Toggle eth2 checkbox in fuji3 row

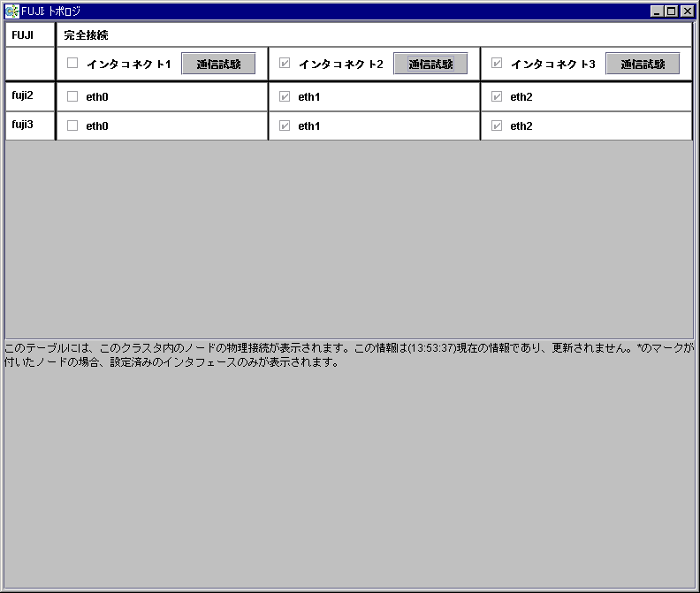click(x=497, y=125)
